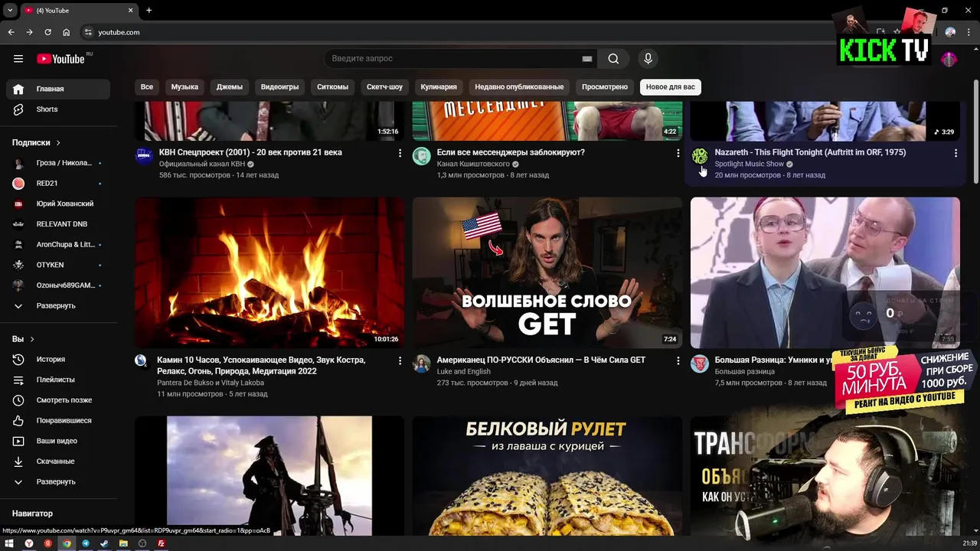This screenshot has width=980, height=551.
Task: Open Pantera De Bukso и Vitaly Lakoba channel link
Action: (x=211, y=383)
